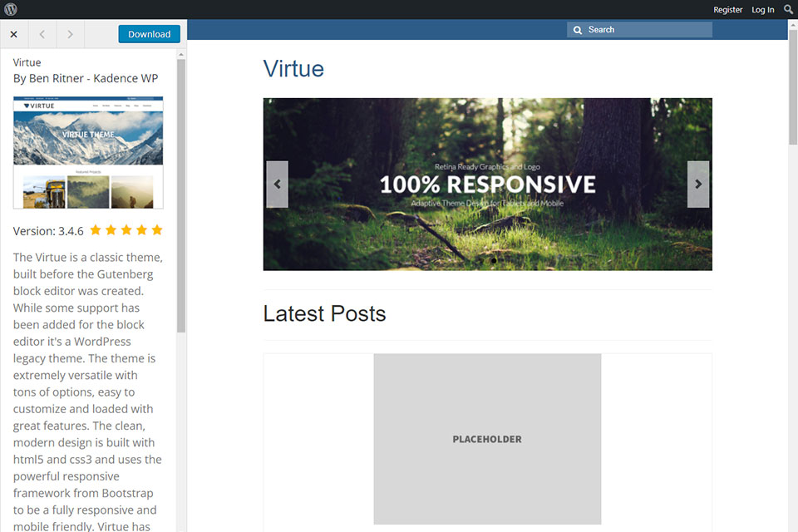Click the Virtue site title link
The image size is (798, 532).
pyautogui.click(x=293, y=69)
